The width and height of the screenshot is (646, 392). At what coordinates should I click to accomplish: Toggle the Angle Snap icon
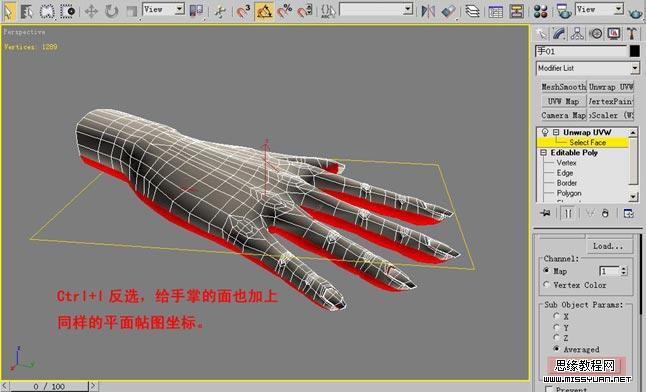264,11
